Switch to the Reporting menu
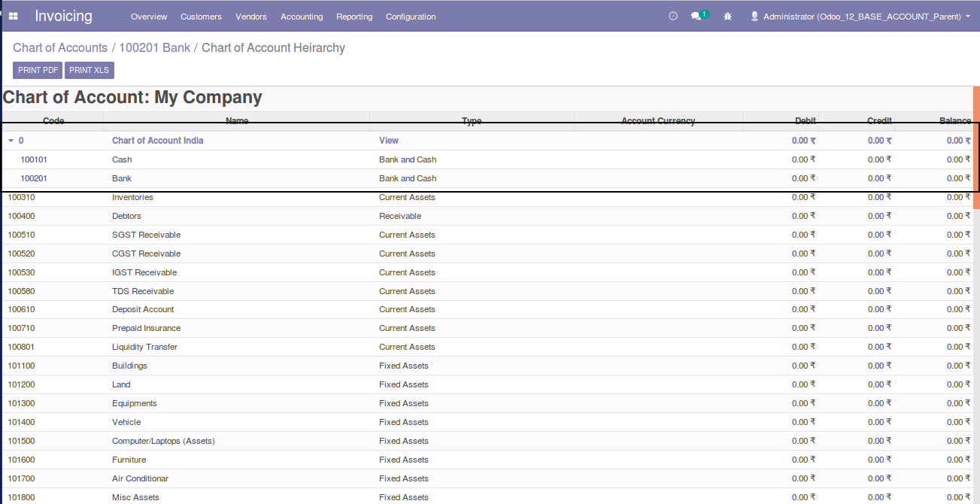 353,16
